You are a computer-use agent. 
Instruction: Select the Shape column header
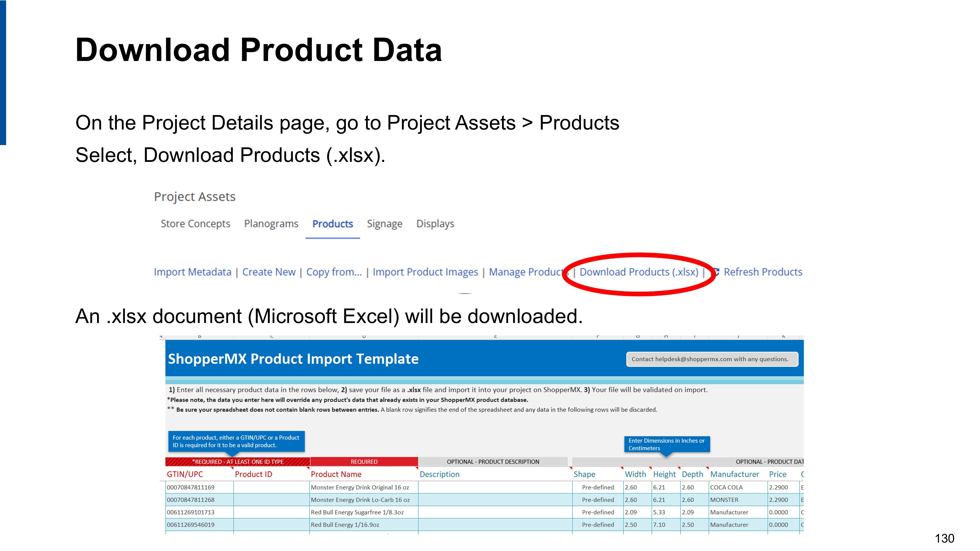coord(584,474)
